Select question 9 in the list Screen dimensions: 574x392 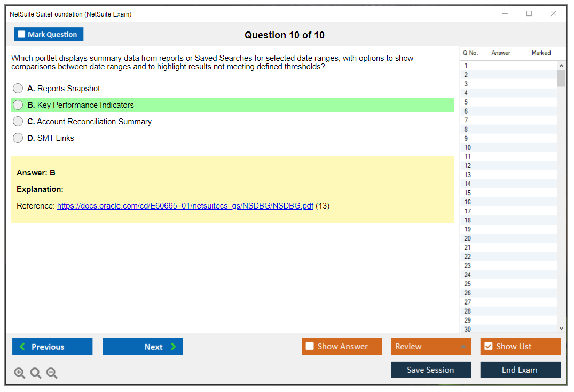coord(508,138)
